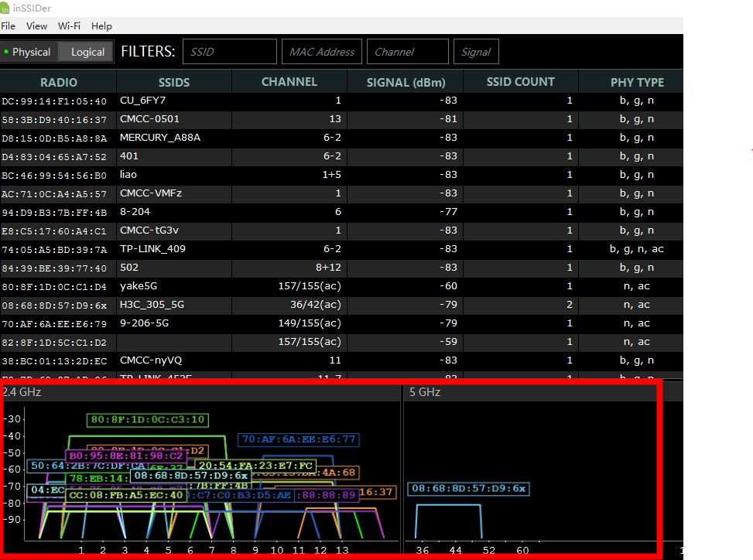
Task: Open the Wi-Fi menu
Action: point(70,26)
